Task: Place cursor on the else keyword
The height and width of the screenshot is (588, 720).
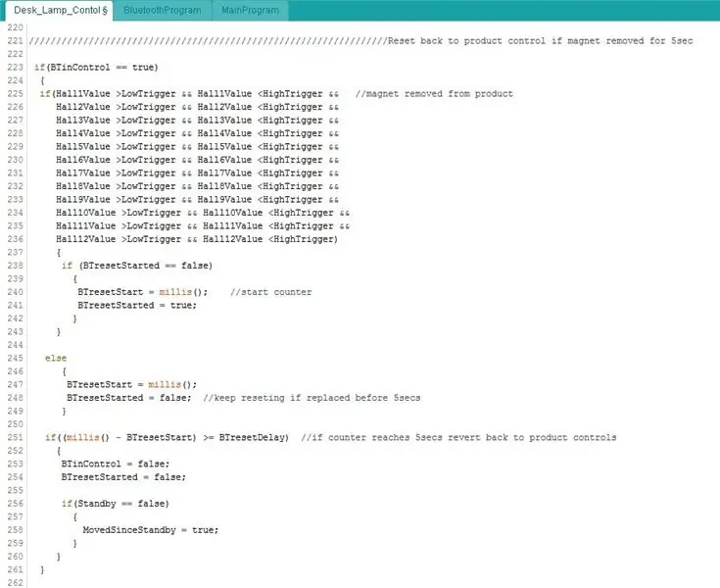Action: click(x=56, y=359)
